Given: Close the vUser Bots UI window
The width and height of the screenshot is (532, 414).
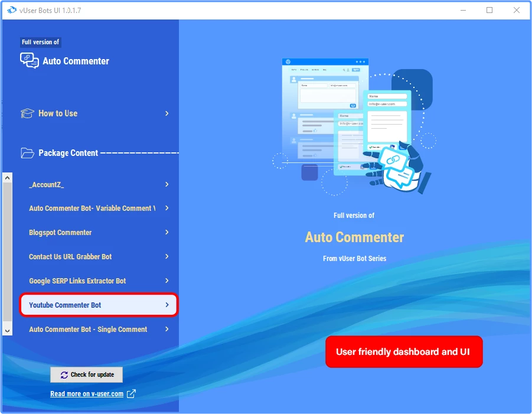Looking at the screenshot, I should point(517,10).
